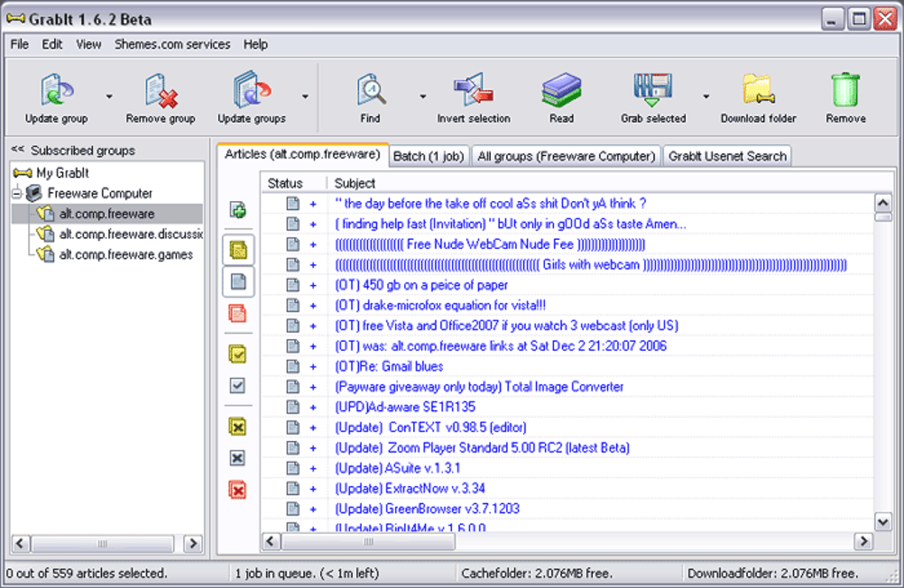Collapse the Freeware Computer tree node
Image resolution: width=904 pixels, height=588 pixels.
(17, 194)
